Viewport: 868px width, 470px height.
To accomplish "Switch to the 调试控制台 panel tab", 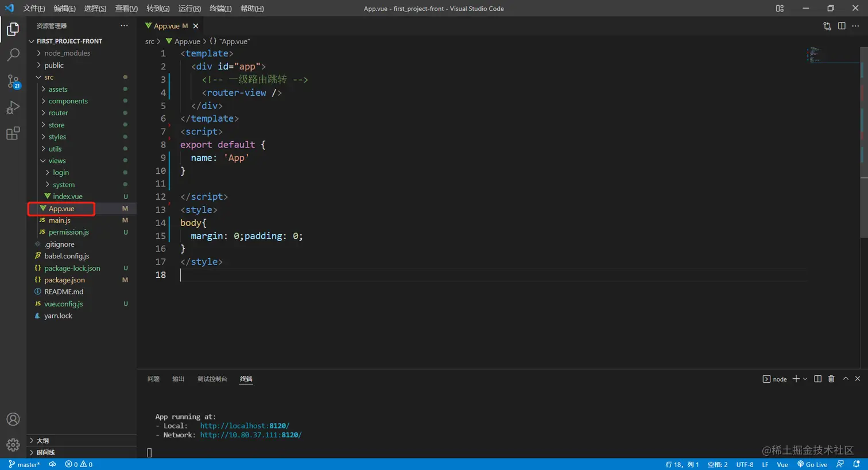I will 212,379.
